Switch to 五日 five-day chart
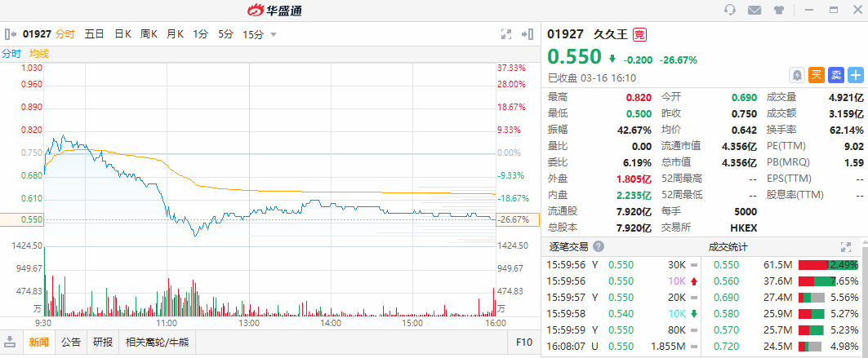This screenshot has height=358, width=868. coord(94,34)
